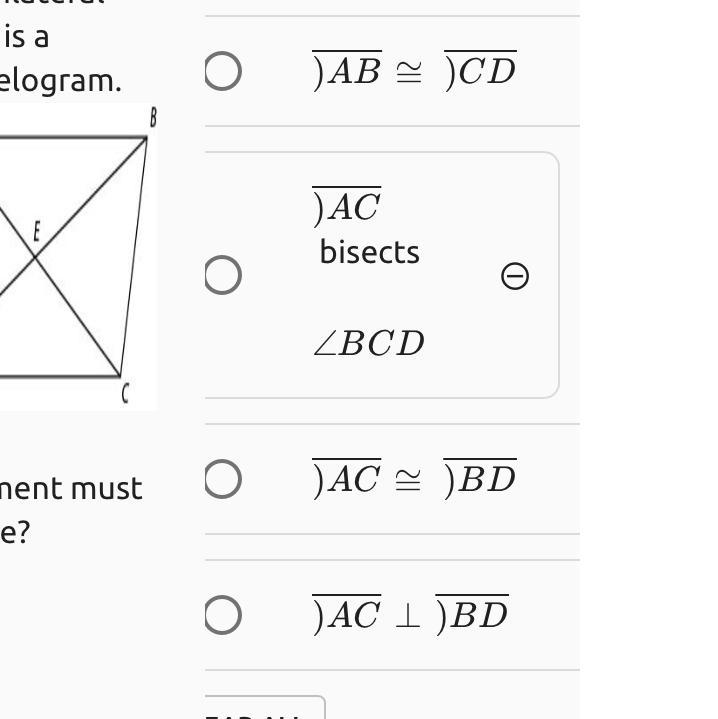
Task: Click the vertex label C in diagram
Action: point(125,393)
